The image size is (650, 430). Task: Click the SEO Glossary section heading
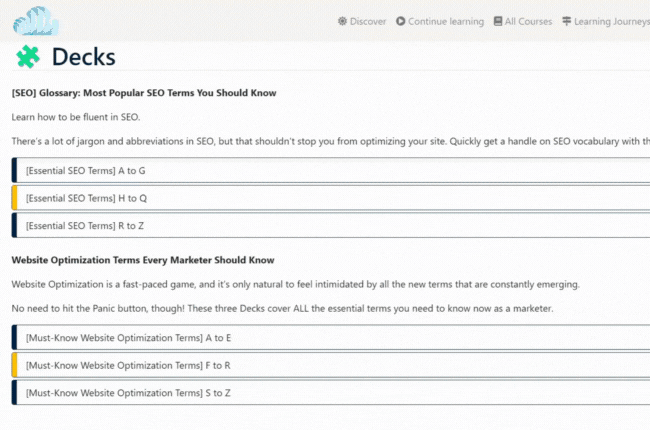(143, 93)
